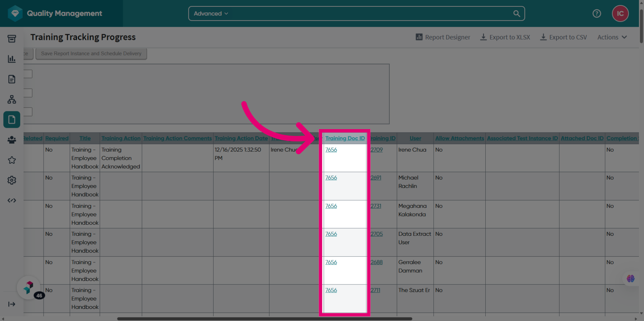Open training ID 2709 link
The height and width of the screenshot is (321, 644).
377,150
